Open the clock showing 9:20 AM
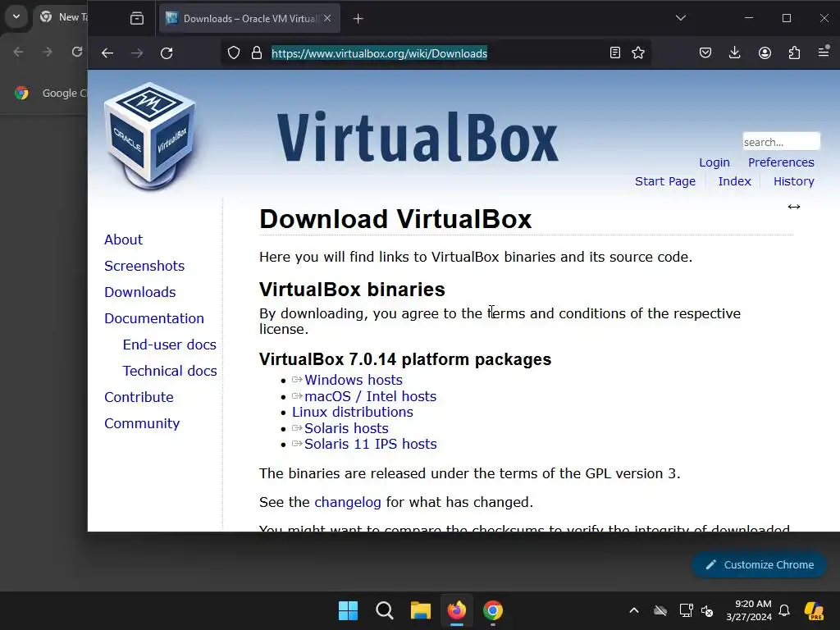This screenshot has height=630, width=840. point(749,610)
